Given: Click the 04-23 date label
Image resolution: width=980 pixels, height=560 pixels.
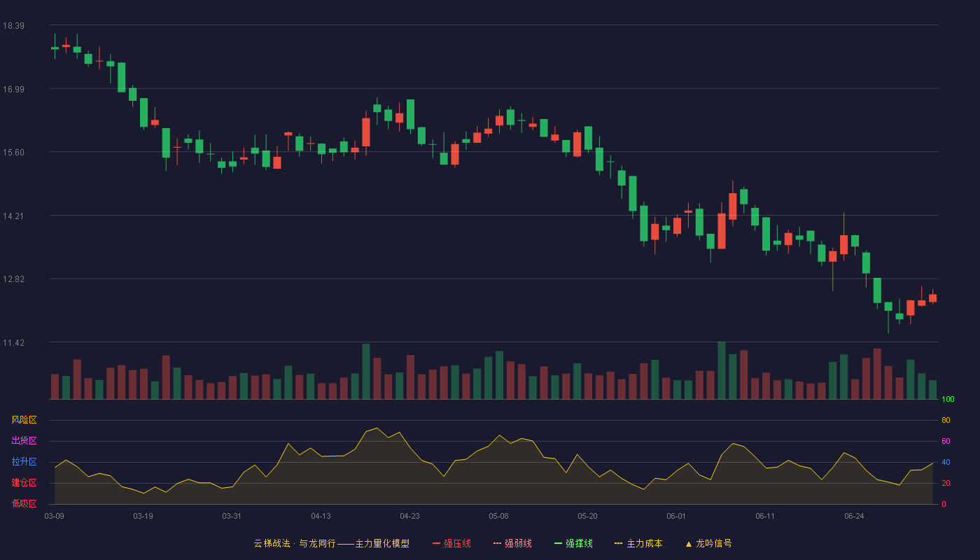Looking at the screenshot, I should coord(409,516).
